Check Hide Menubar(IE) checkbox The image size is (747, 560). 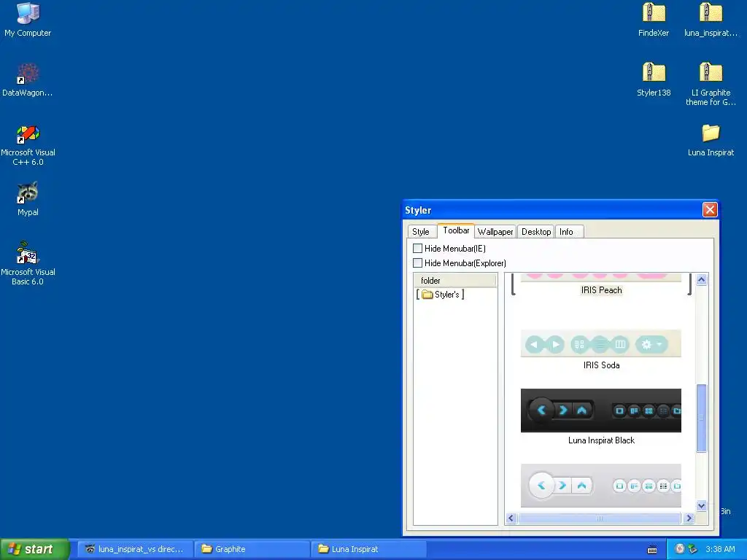pyautogui.click(x=417, y=248)
